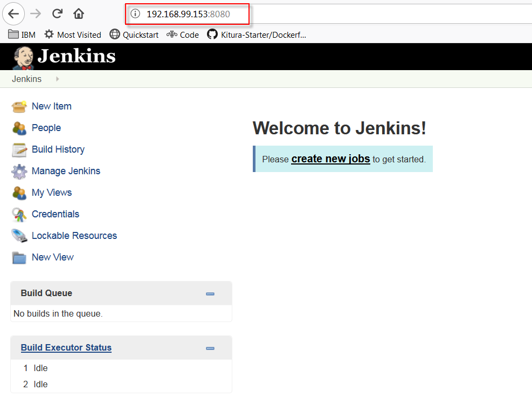532x411 pixels.
Task: Open the New Item link
Action: [x=52, y=106]
